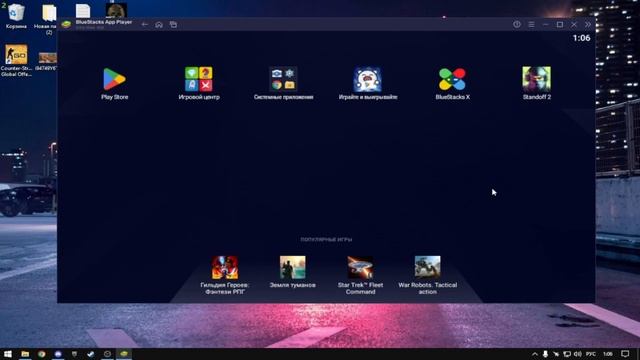The width and height of the screenshot is (640, 360).
Task: Open the BlueStacks hamburger menu
Action: [531, 24]
